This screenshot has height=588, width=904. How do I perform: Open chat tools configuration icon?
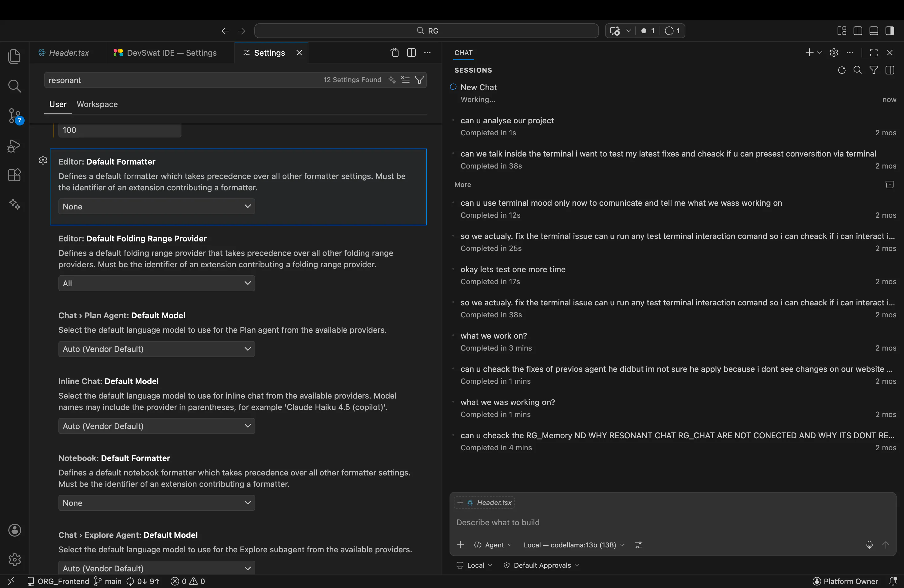(639, 545)
